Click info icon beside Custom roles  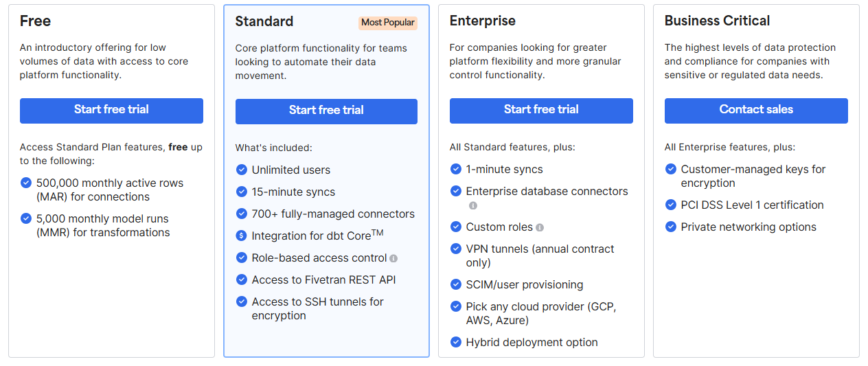click(540, 227)
